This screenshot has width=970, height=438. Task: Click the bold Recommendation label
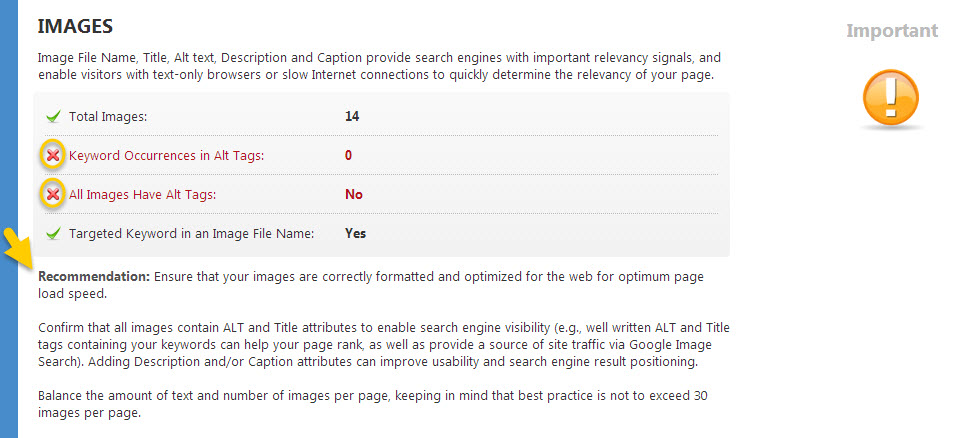coord(94,275)
